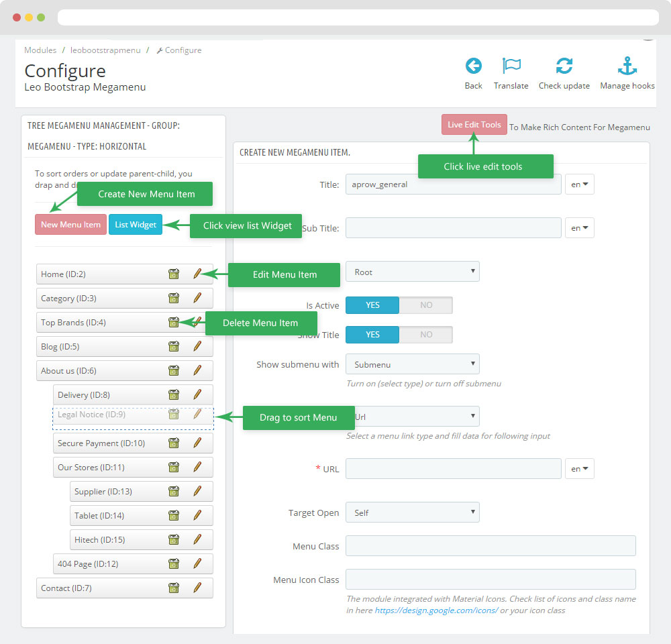Screen dimensions: 671x644
Task: Click the pencil icon for Category (ID:3)
Action: [x=197, y=299]
